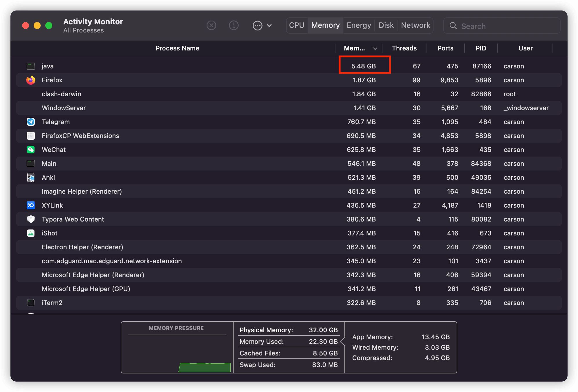Sort by the Ports column header

445,48
